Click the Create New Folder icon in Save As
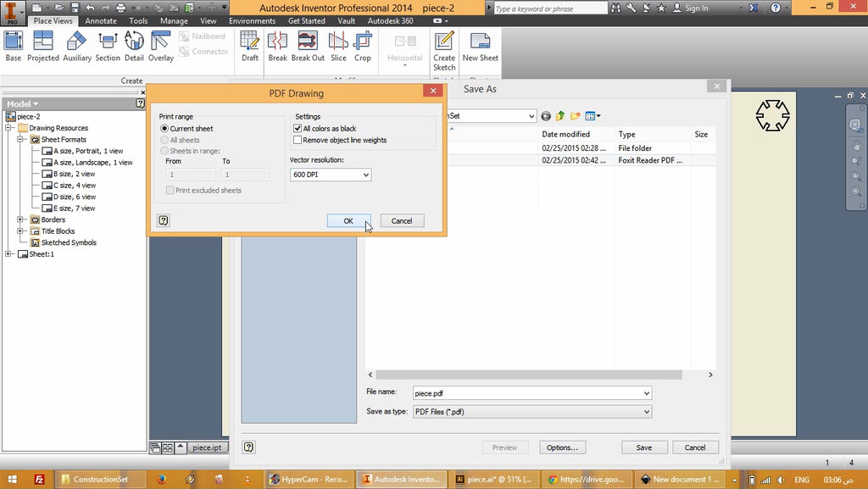The image size is (868, 489). click(576, 115)
